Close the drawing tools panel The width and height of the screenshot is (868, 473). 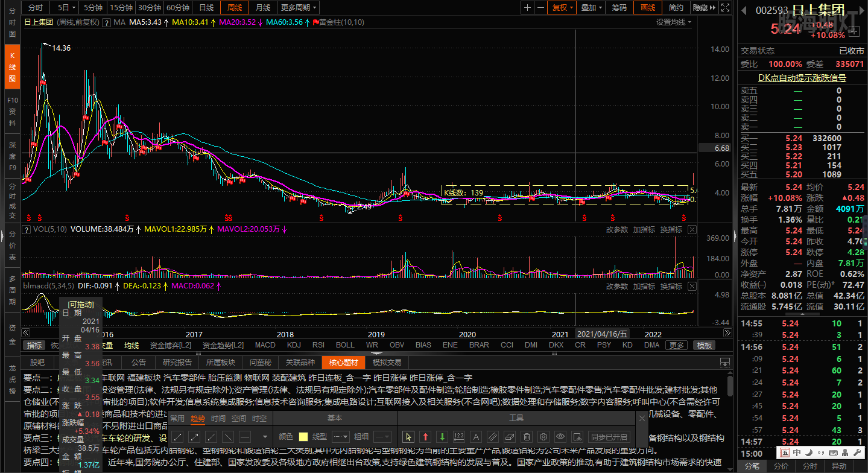tap(642, 418)
